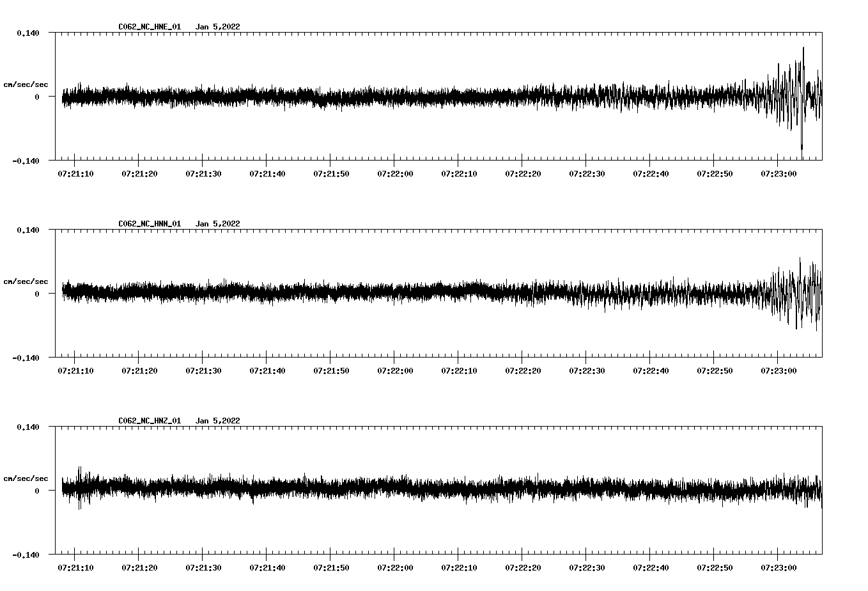Select the 0.140 upper limit on HNZ plot
This screenshot has height=591, width=868.
tap(28, 427)
